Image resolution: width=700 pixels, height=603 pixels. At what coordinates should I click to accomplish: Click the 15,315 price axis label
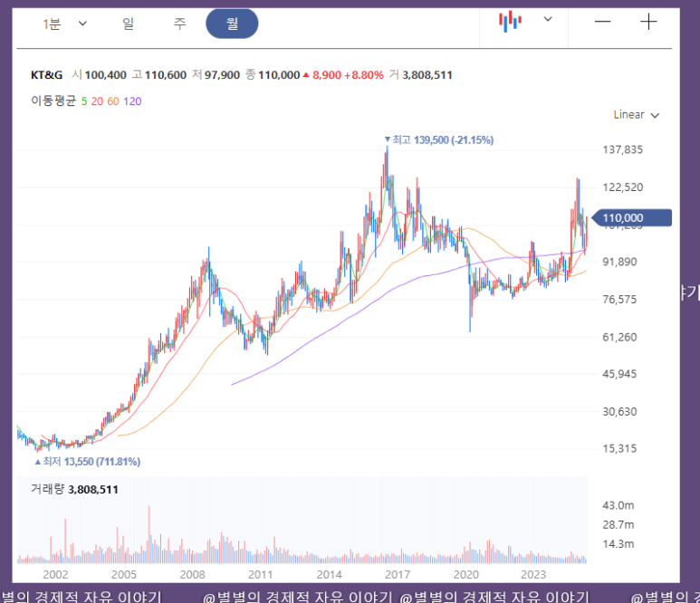pyautogui.click(x=619, y=448)
